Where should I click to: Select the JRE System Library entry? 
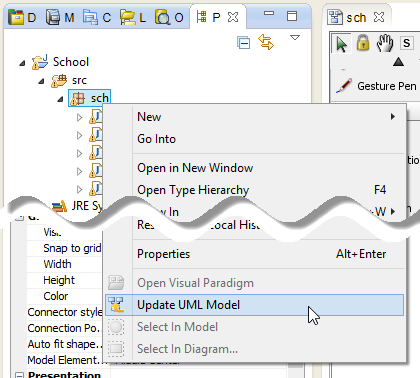click(x=77, y=206)
